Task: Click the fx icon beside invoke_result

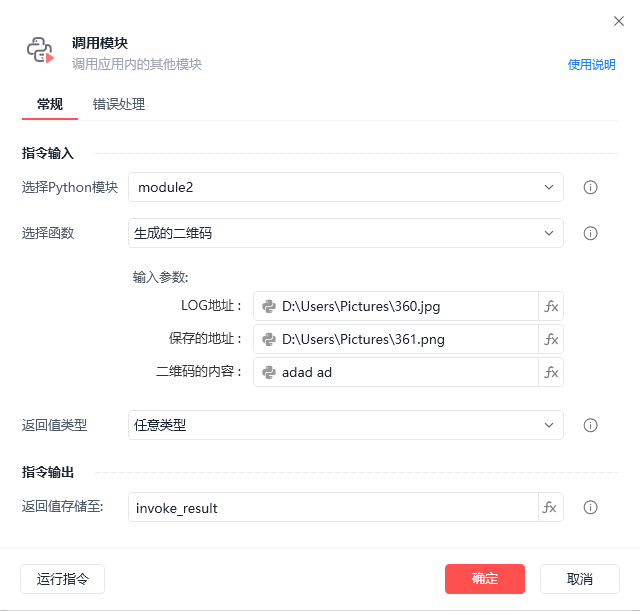Action: 550,507
